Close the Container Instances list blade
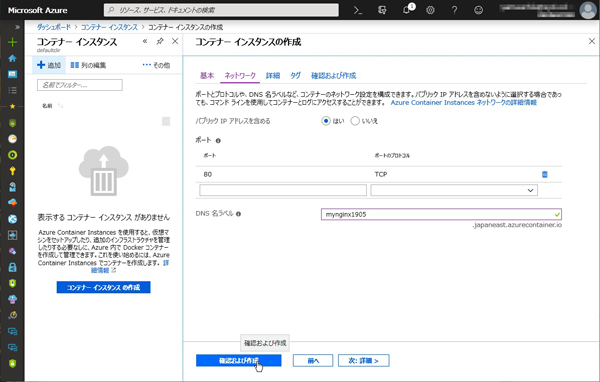This screenshot has width=600, height=382. [x=175, y=41]
